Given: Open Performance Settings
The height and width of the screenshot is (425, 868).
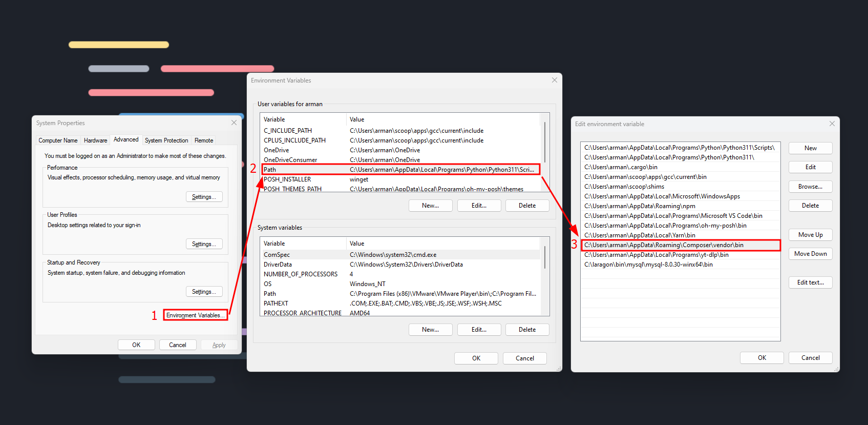Looking at the screenshot, I should [x=204, y=197].
